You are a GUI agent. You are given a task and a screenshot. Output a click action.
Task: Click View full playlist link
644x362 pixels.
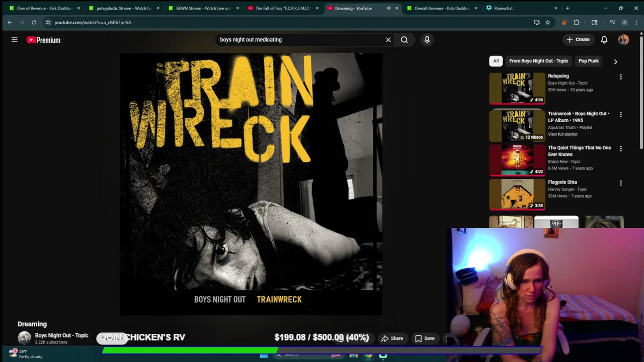click(562, 134)
